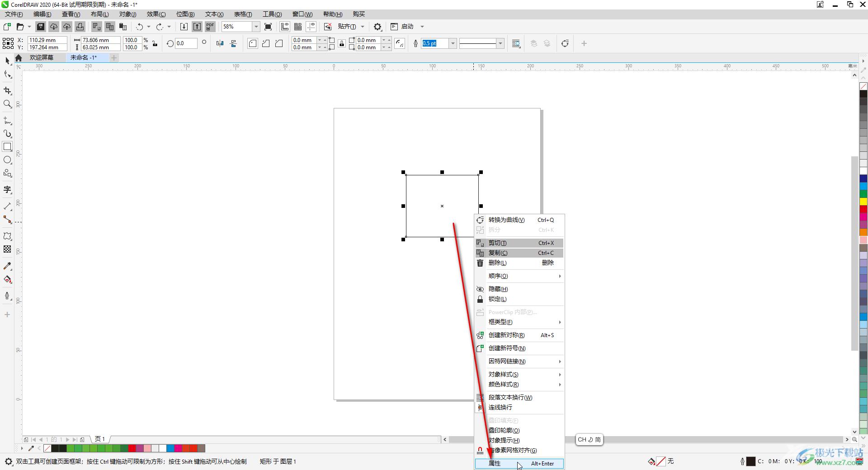The height and width of the screenshot is (470, 868).
Task: Expand the 框类型(F) submenu
Action: tap(519, 322)
